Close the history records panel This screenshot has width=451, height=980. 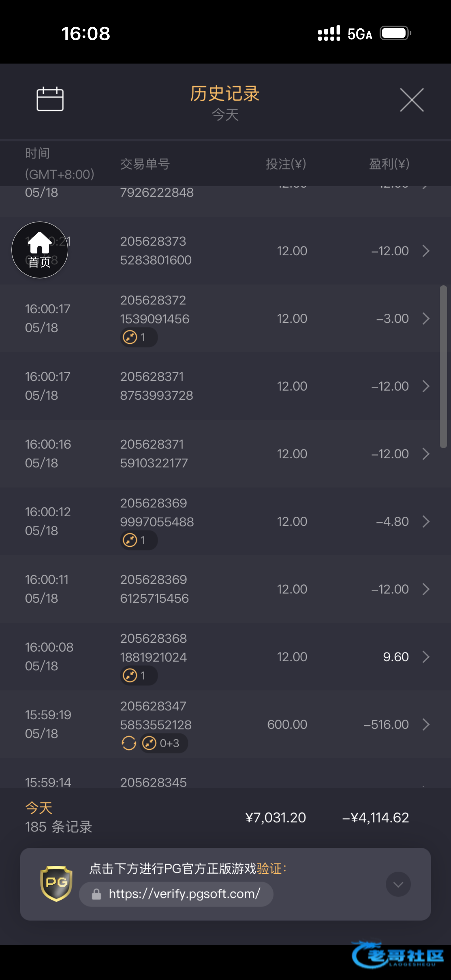[412, 100]
